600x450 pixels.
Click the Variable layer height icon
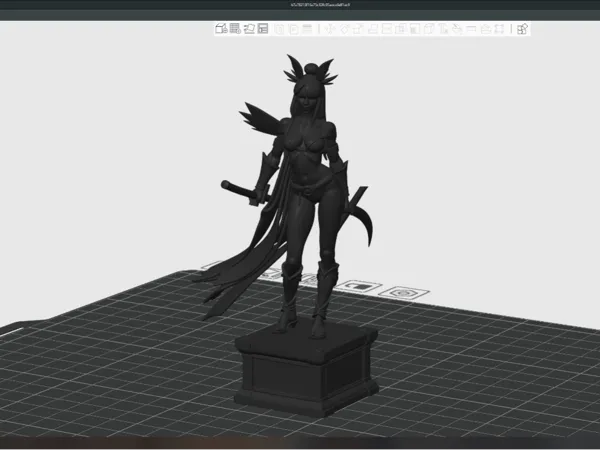click(307, 29)
